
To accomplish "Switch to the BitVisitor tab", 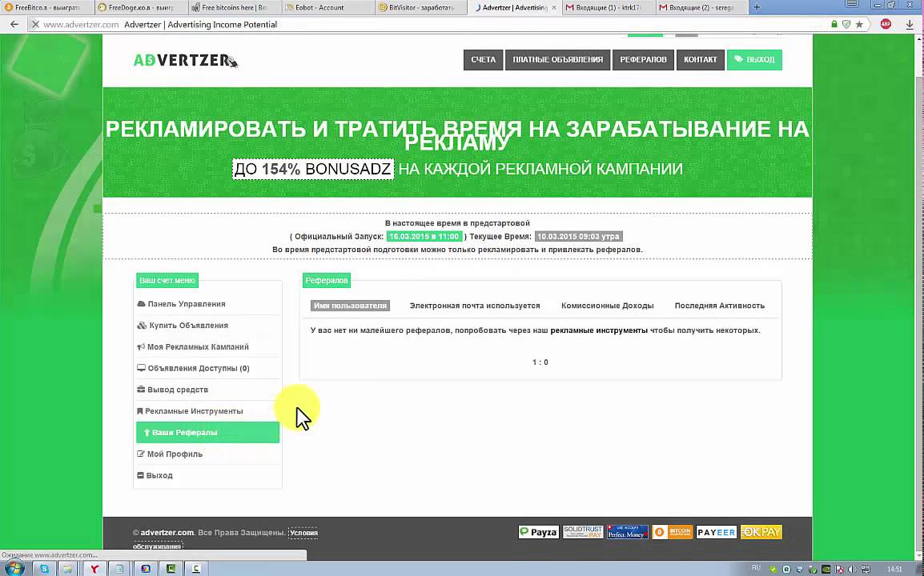I will (420, 8).
